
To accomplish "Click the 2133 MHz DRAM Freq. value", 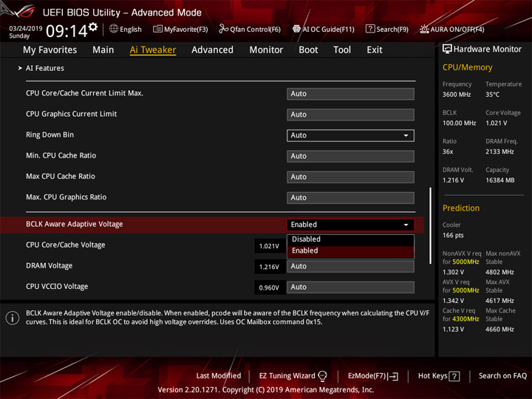I will (x=499, y=151).
